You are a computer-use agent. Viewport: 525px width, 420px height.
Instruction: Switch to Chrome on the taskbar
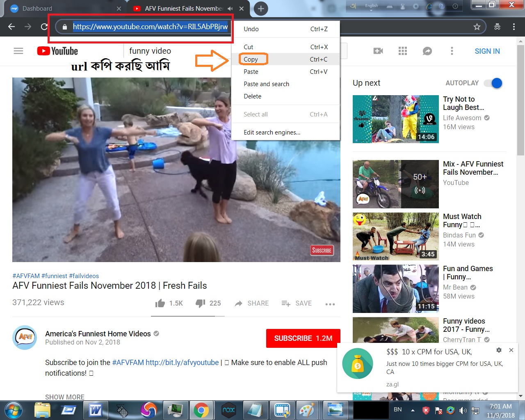(x=201, y=410)
